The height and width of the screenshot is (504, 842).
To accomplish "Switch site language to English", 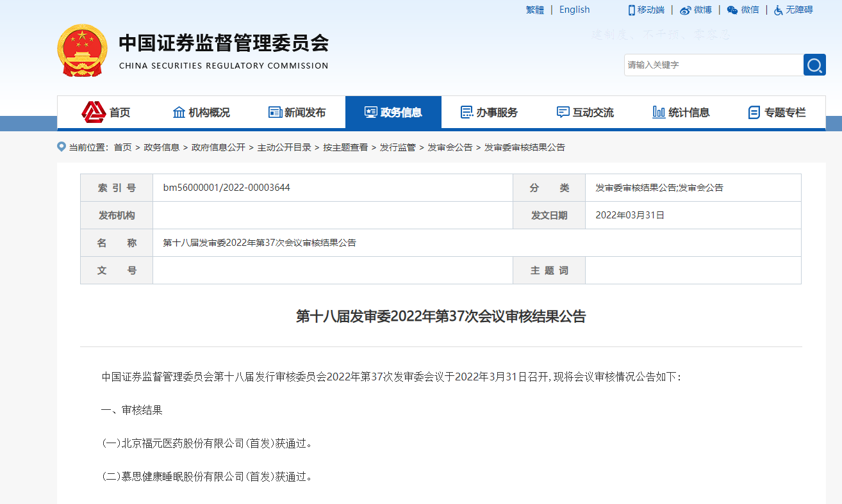I will pos(574,10).
